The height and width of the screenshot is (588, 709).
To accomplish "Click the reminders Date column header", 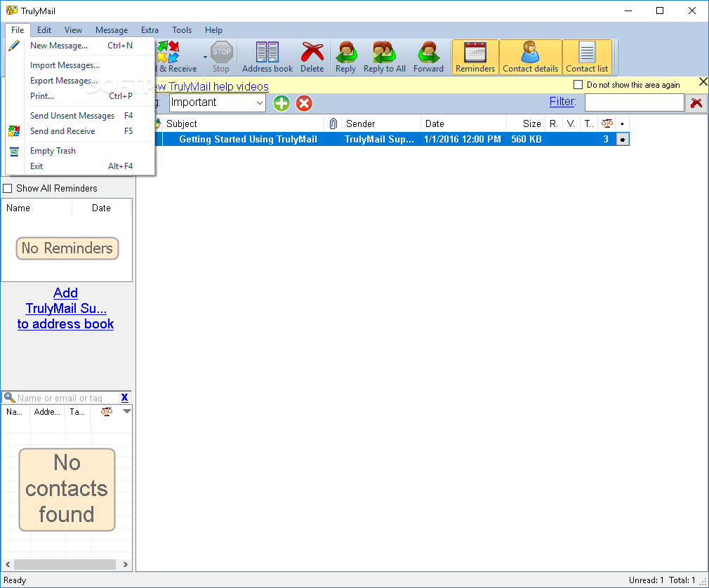I will (101, 208).
